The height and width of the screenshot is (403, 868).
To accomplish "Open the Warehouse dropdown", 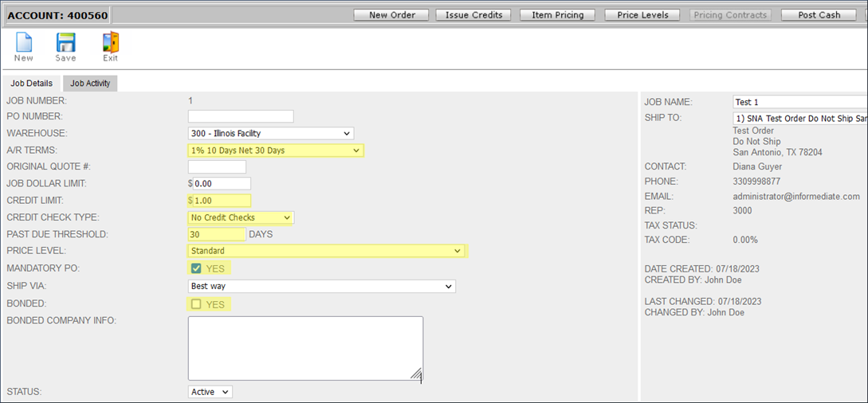I will [x=271, y=133].
